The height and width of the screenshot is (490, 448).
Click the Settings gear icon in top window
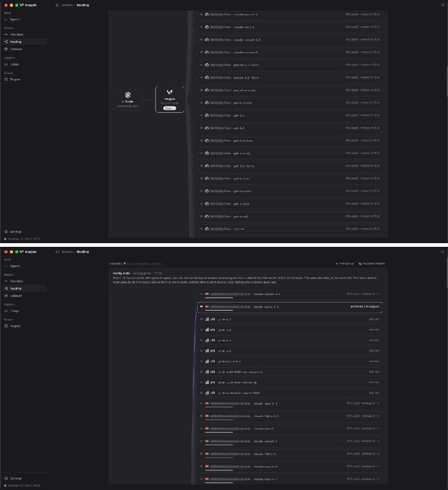coord(6,232)
